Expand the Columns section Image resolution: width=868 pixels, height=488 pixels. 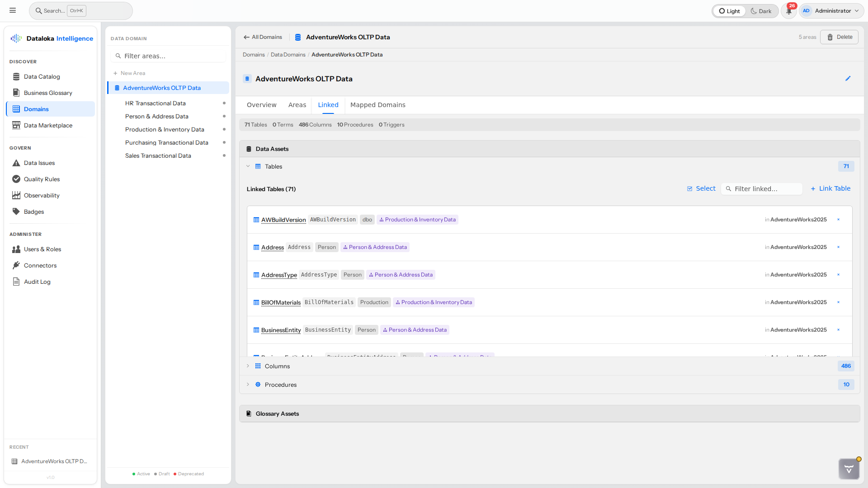[248, 366]
